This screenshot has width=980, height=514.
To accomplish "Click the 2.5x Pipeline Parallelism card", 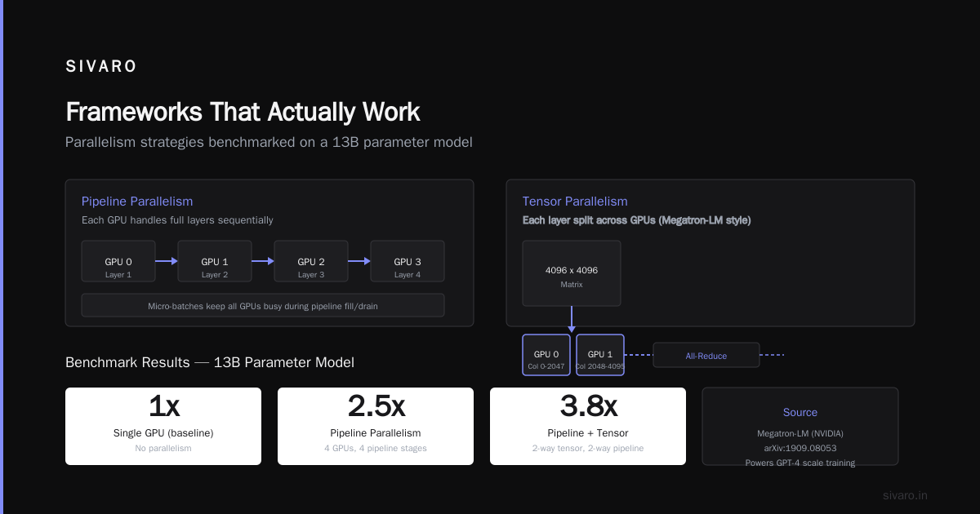I will click(x=376, y=426).
